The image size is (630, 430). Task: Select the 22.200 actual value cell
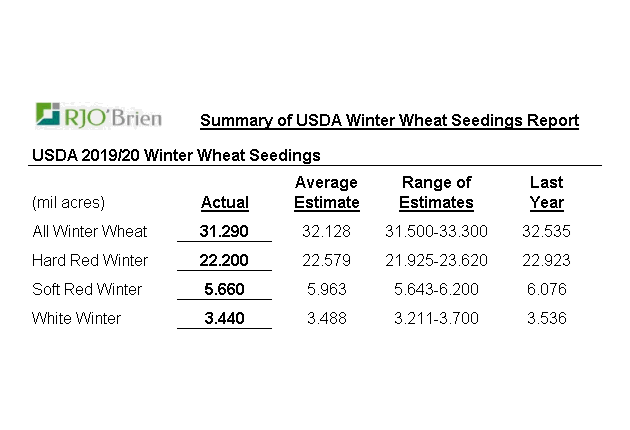tap(225, 260)
